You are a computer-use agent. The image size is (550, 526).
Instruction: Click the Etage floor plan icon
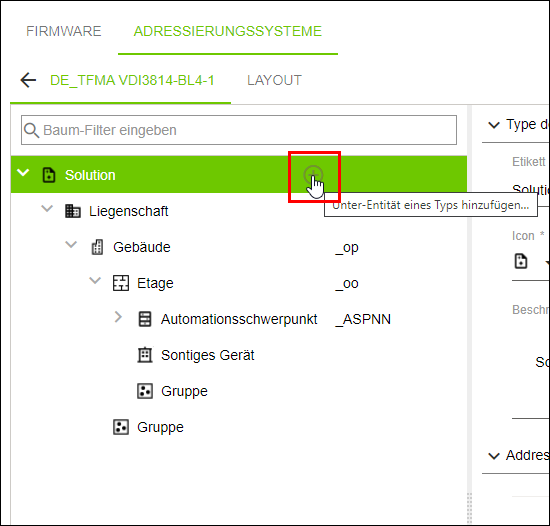point(121,283)
